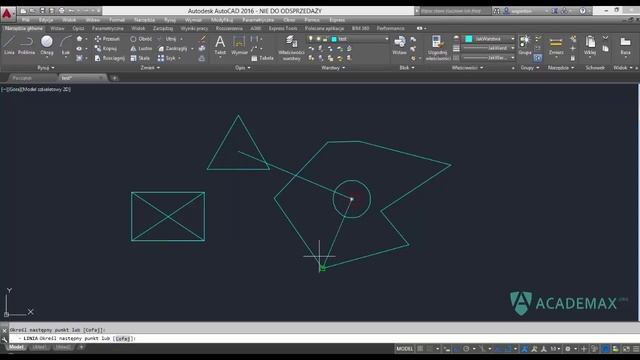The height and width of the screenshot is (360, 640).
Task: Click the Wklej (paste) tool
Action: (590, 45)
